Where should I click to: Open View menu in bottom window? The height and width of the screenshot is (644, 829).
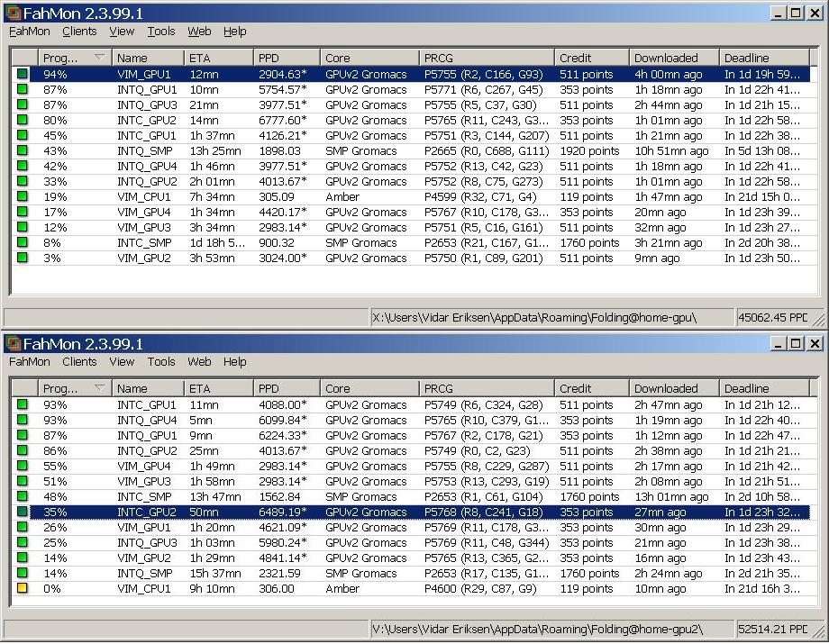(x=122, y=362)
